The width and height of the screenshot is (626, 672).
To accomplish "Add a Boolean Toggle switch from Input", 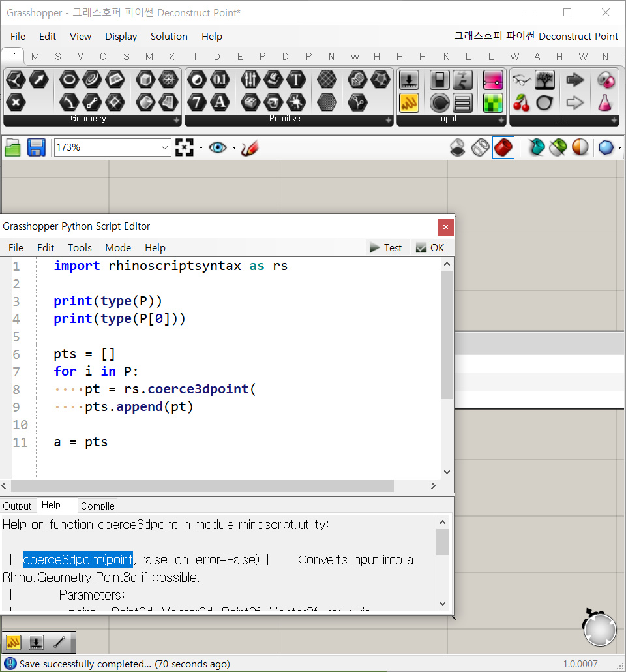I will (x=440, y=80).
